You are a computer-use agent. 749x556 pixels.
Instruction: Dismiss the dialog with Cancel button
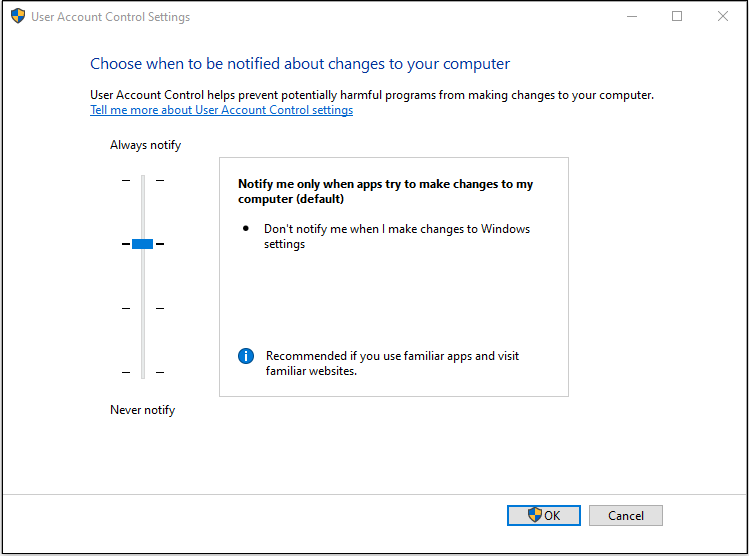[626, 515]
